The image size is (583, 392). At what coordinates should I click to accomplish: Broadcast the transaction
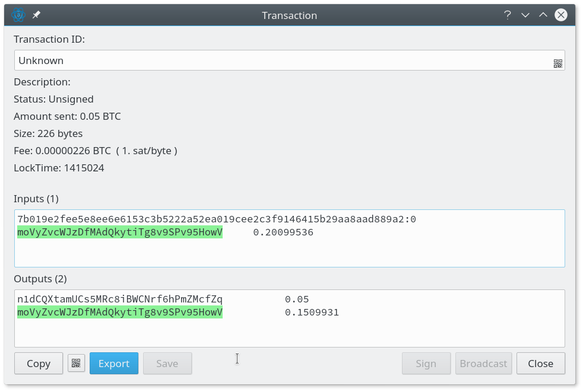click(x=483, y=364)
